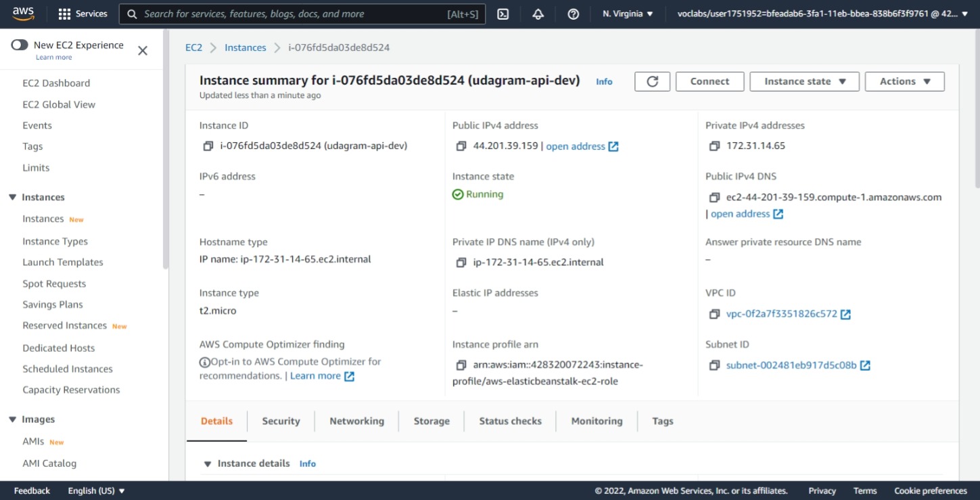Open the Instance state dropdown
The height and width of the screenshot is (500, 980).
point(803,81)
